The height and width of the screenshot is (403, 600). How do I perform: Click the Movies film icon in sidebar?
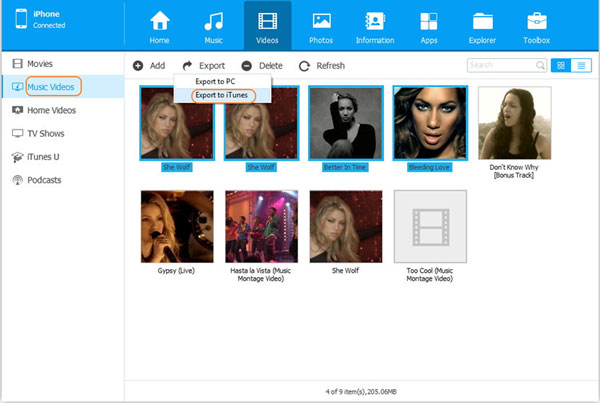(17, 64)
